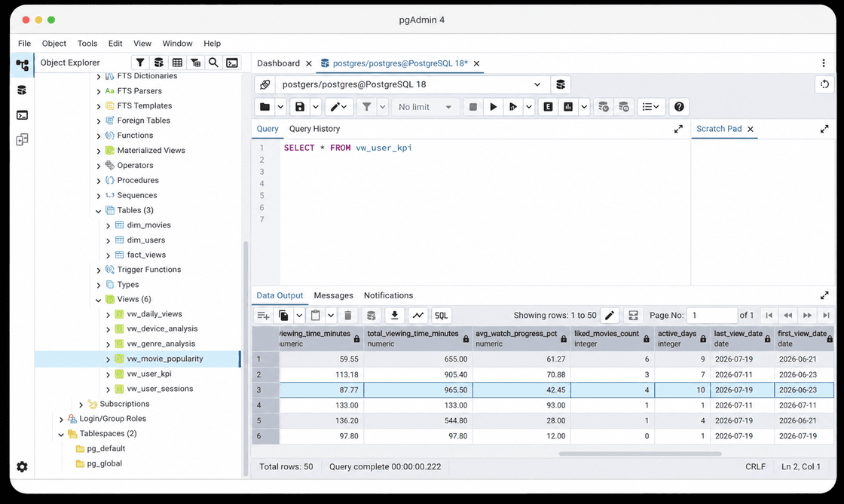Switch to the Dashboard tab
Image resolution: width=844 pixels, height=504 pixels.
coord(278,63)
